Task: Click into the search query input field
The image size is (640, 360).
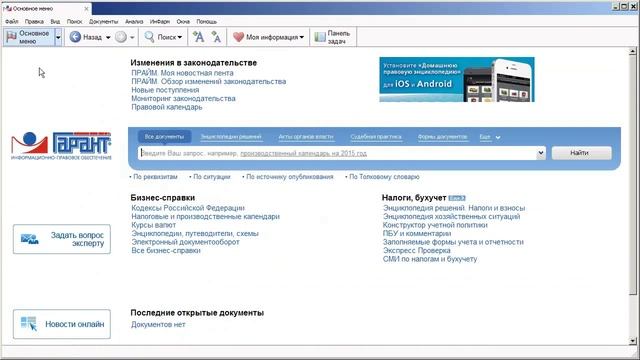Action: [337, 153]
